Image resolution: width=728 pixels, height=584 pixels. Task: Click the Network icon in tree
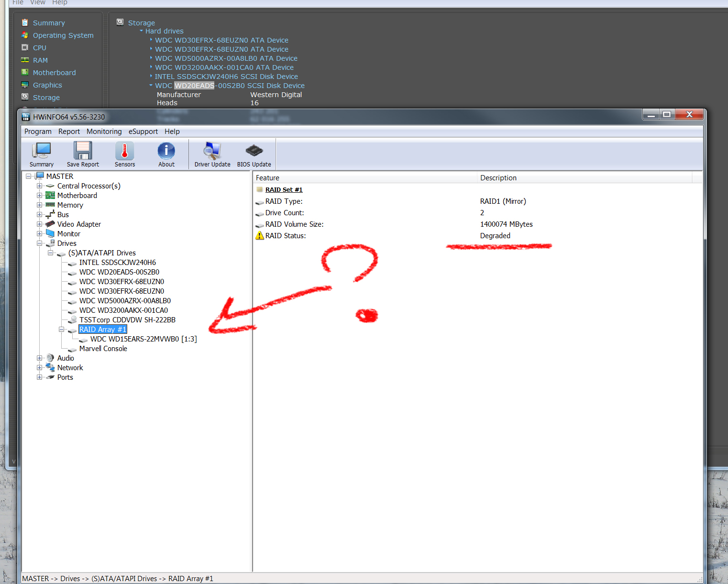click(50, 367)
